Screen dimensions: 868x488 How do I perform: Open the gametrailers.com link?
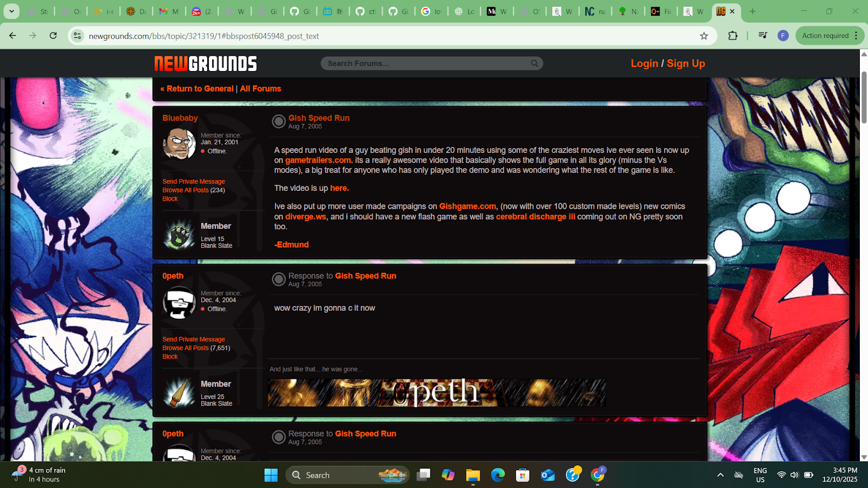click(x=318, y=160)
